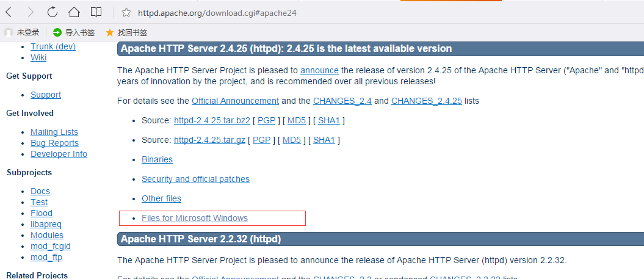Open the libapreq subproject link
644x279 pixels.
[x=46, y=224]
